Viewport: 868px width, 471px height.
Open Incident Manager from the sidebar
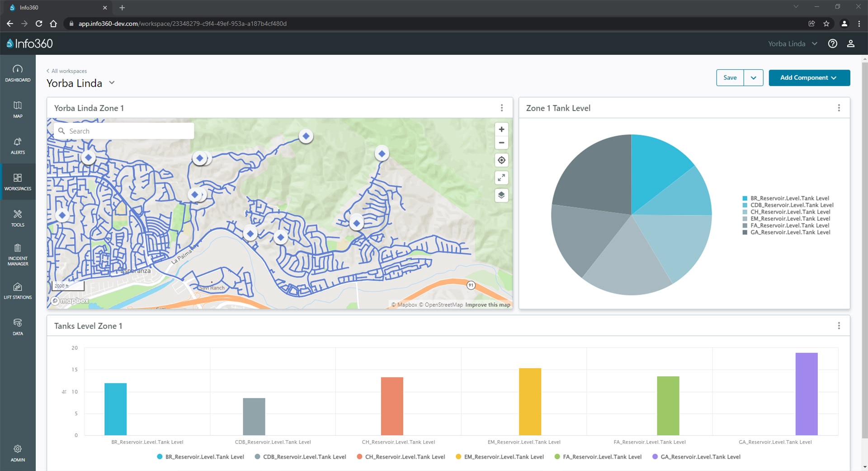(x=18, y=254)
